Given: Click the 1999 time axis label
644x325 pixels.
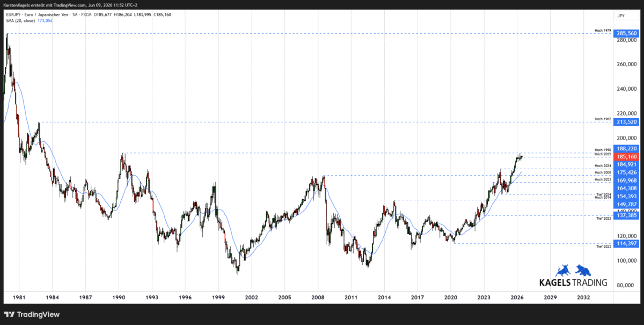Looking at the screenshot, I should [218, 297].
